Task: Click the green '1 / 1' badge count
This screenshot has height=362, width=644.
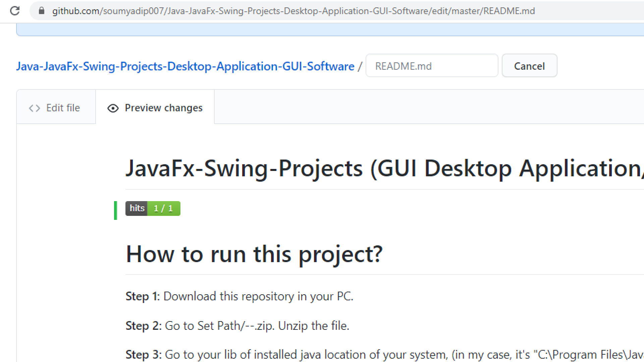Action: point(163,208)
